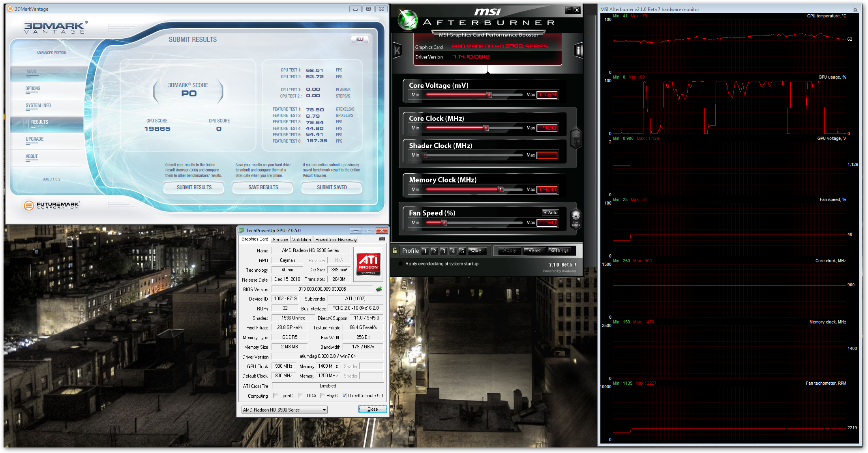The width and height of the screenshot is (868, 453).
Task: Click the SUBMIT SAVED button
Action: point(332,188)
